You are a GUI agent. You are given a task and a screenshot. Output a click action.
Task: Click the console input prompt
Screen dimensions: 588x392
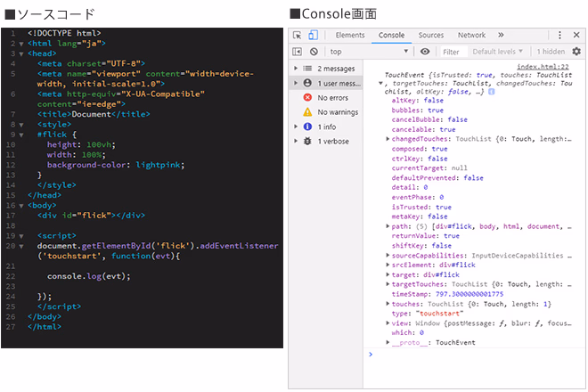473,355
